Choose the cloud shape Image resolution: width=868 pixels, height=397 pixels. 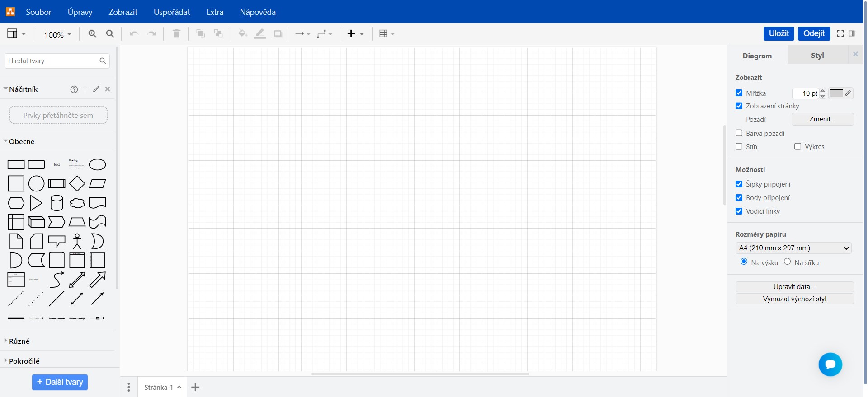point(77,203)
